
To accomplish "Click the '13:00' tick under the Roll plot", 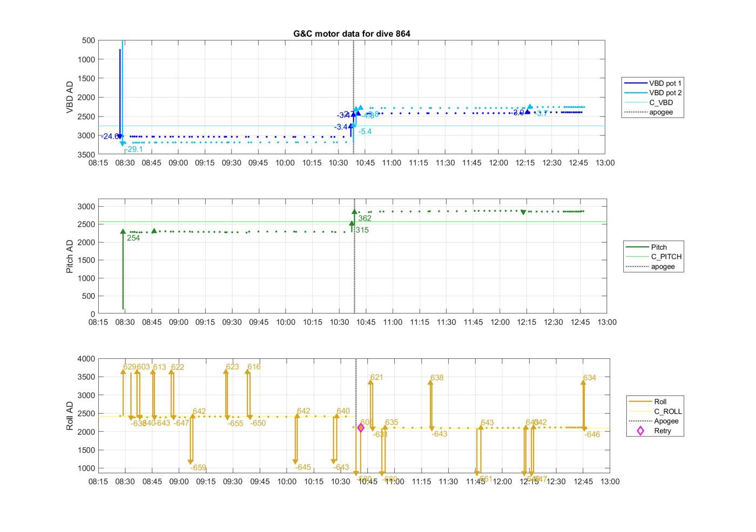I will click(610, 482).
